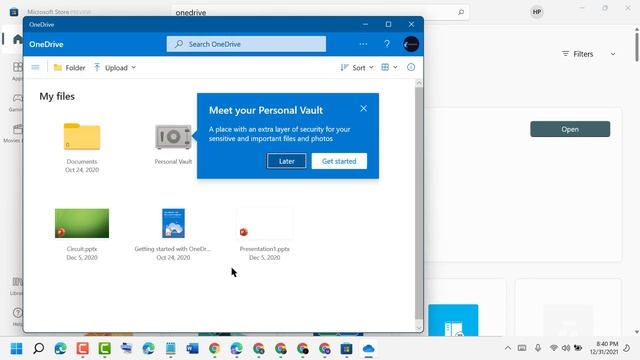The width and height of the screenshot is (640, 360).
Task: Open Apps in Microsoft Store sidebar
Action: (x=17, y=71)
